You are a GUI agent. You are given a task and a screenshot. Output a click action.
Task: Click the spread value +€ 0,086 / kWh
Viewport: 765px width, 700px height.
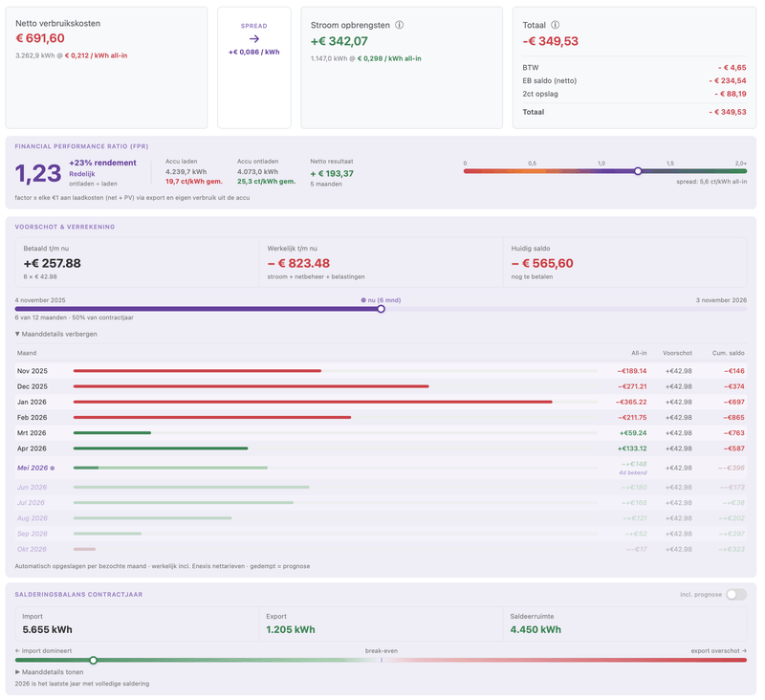254,53
